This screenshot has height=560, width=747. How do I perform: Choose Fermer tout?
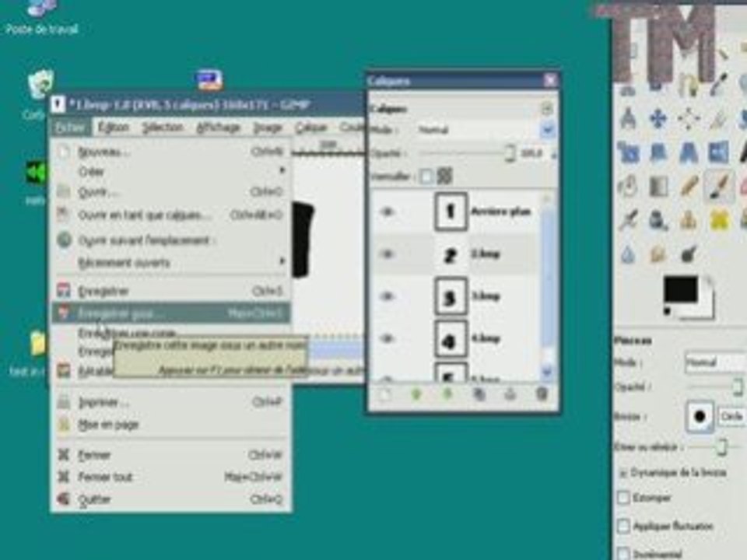pos(170,477)
